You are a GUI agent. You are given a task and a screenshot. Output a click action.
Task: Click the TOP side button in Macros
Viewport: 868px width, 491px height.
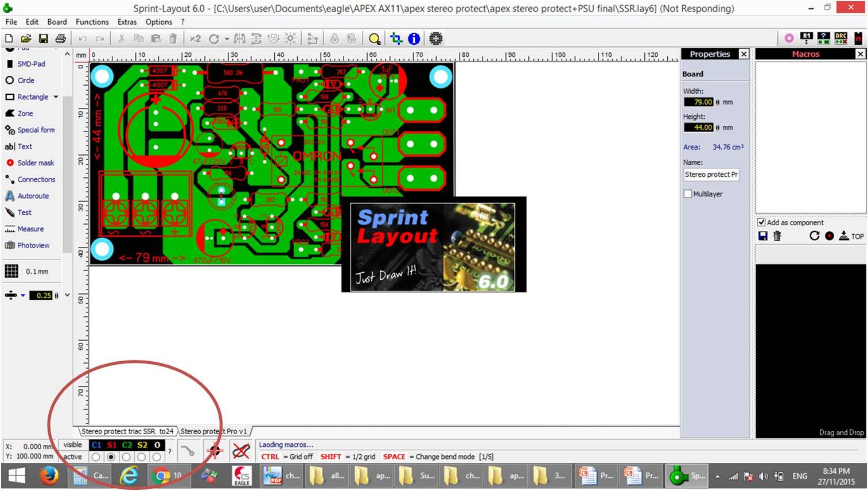coord(852,236)
